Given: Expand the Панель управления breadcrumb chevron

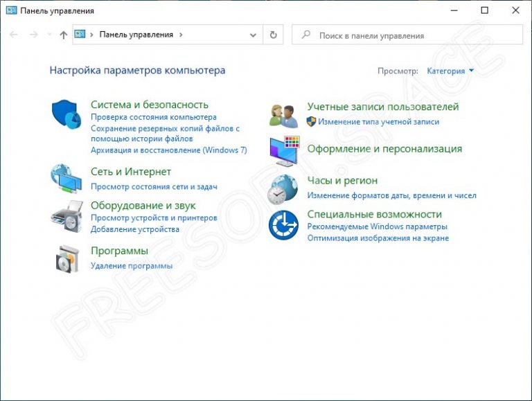Looking at the screenshot, I should point(181,35).
